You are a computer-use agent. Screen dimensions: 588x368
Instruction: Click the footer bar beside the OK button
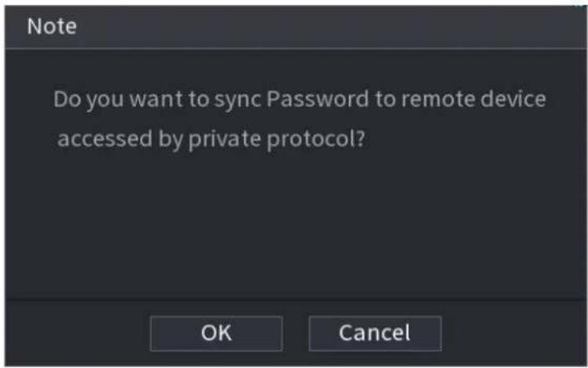[77, 333]
